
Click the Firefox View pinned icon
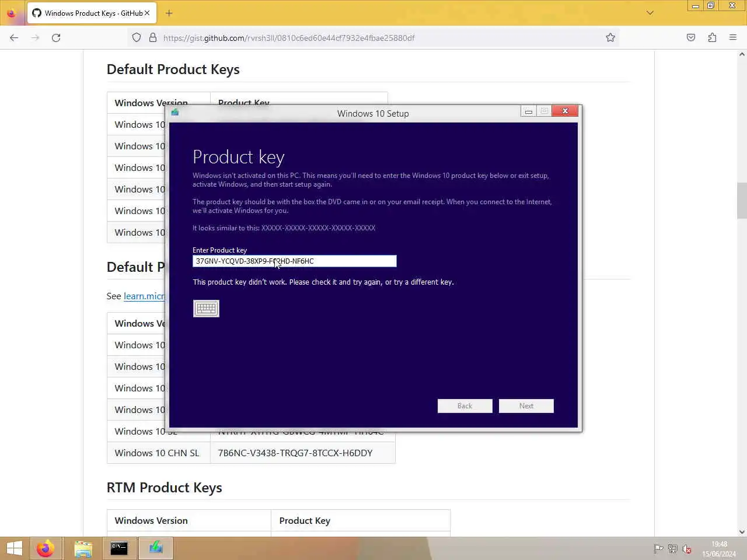click(11, 13)
